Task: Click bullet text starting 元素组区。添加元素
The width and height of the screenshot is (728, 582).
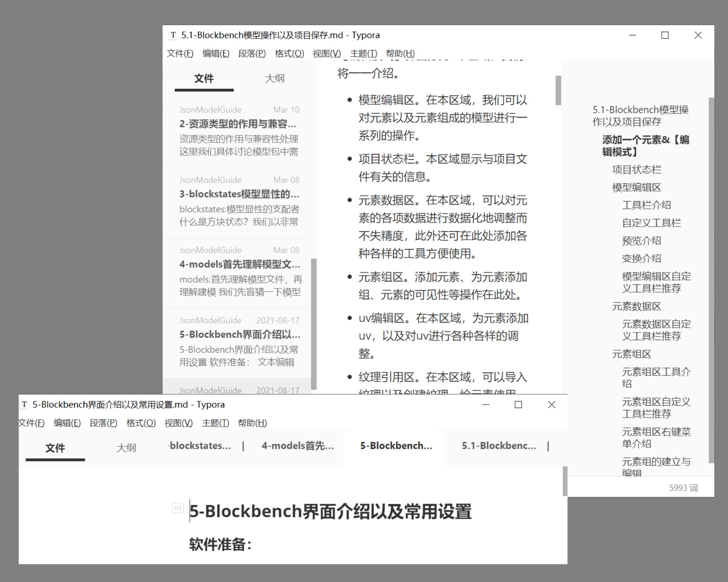Action: pos(443,286)
